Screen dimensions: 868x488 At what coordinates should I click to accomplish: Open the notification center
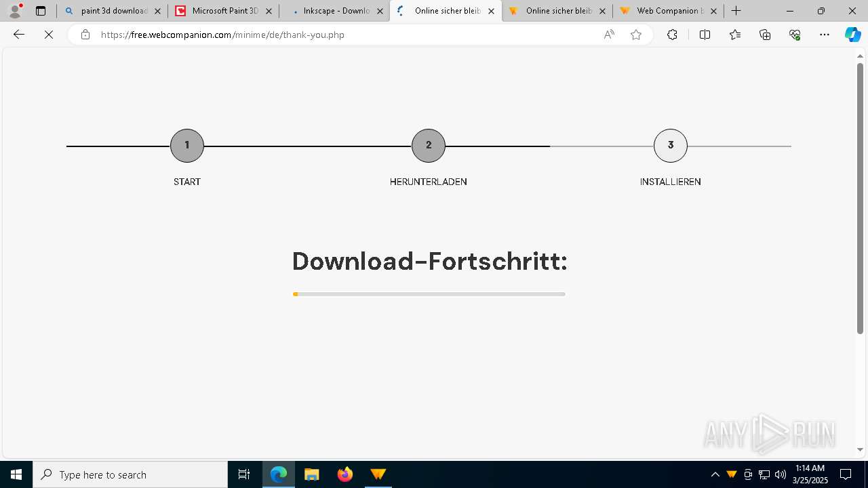tap(846, 474)
